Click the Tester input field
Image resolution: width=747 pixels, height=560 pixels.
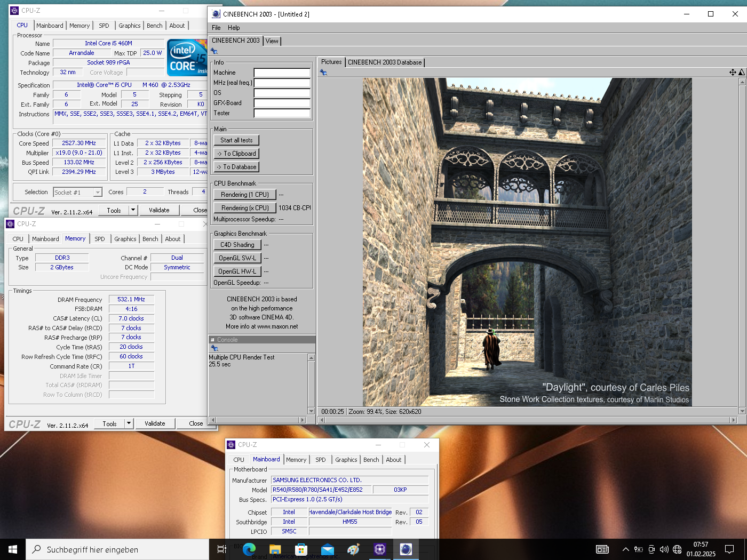coord(282,113)
